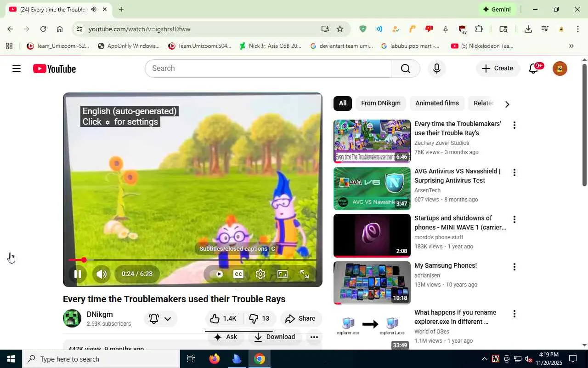Open AVG Antivirus VS Navashield thumbnail

pyautogui.click(x=372, y=189)
